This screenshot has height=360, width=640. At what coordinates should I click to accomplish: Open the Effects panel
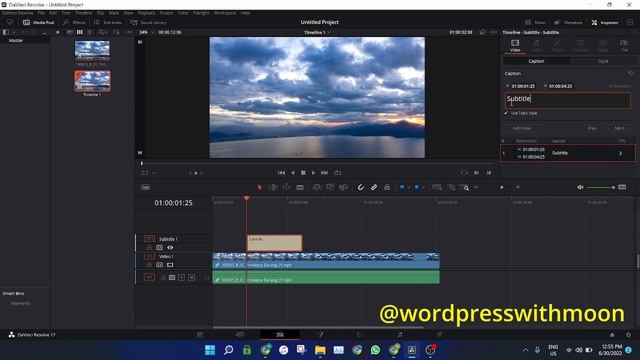coord(74,22)
